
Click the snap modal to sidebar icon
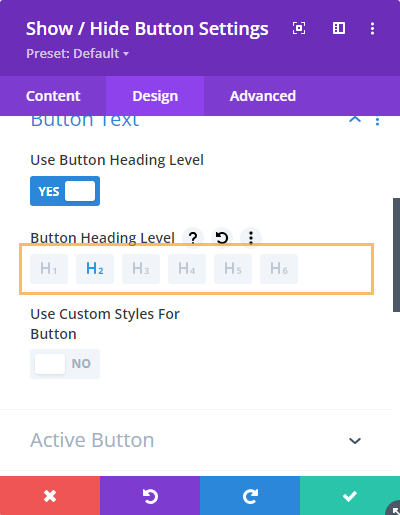coord(339,28)
